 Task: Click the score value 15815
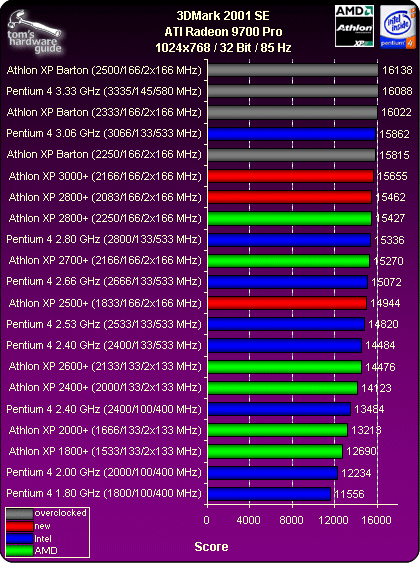click(395, 155)
